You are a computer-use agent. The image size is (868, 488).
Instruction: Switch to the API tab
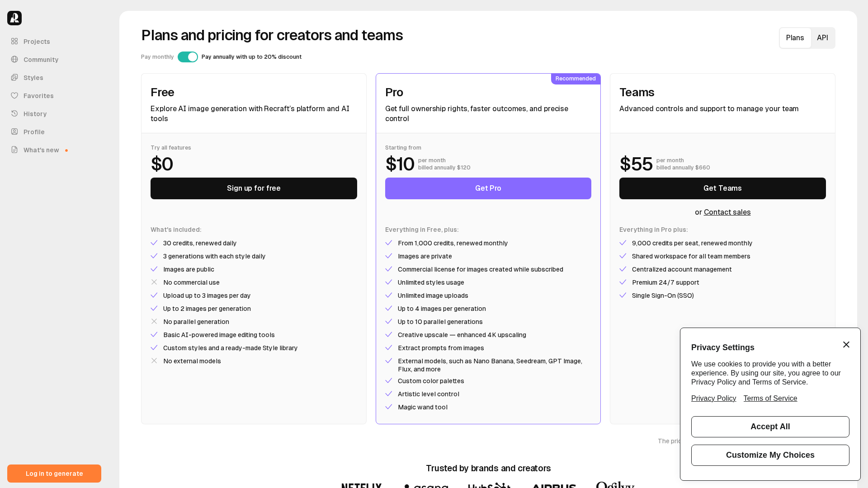click(x=822, y=38)
